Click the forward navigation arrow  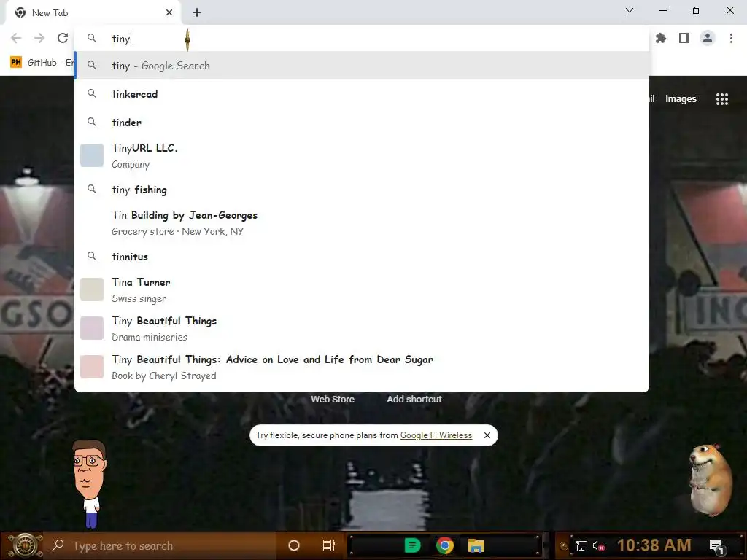[x=39, y=38]
